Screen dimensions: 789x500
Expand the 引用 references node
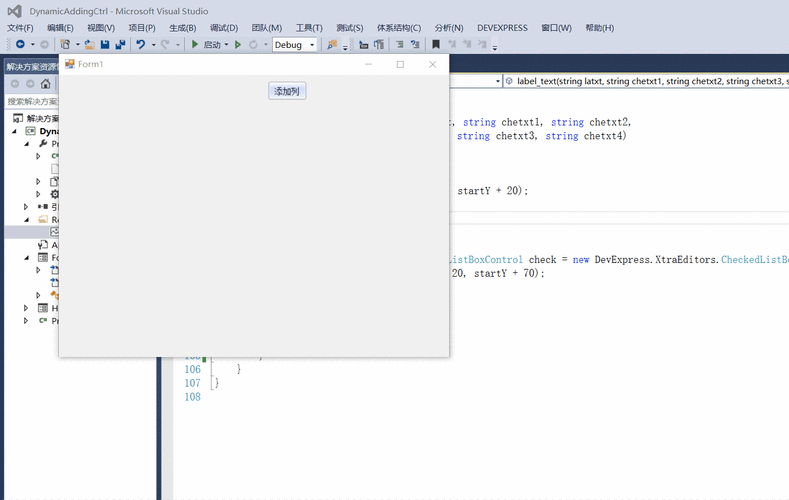[x=26, y=206]
